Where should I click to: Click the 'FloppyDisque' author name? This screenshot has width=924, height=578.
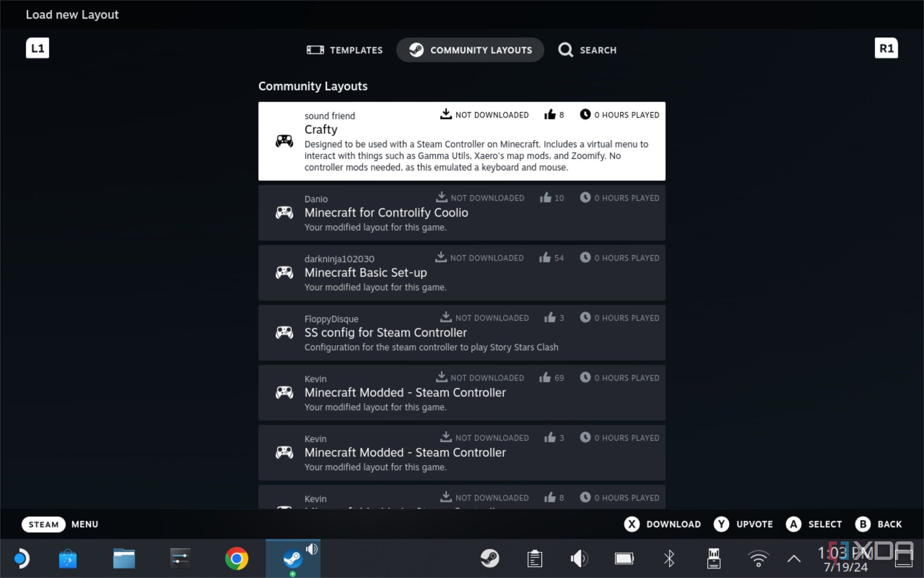click(x=331, y=319)
